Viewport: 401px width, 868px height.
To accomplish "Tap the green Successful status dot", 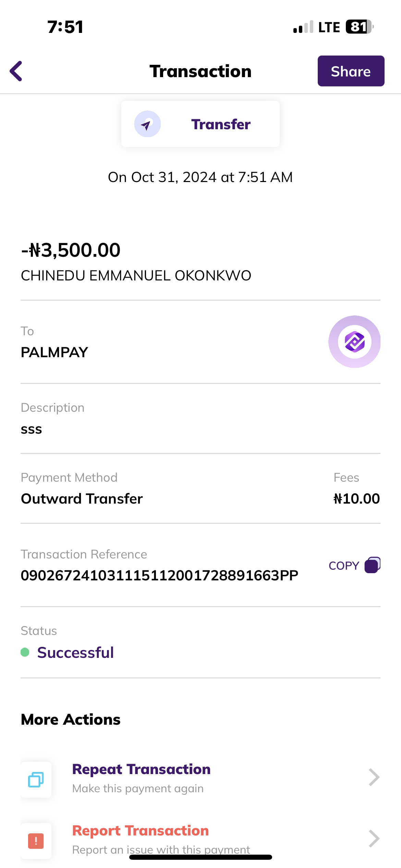I will [25, 652].
